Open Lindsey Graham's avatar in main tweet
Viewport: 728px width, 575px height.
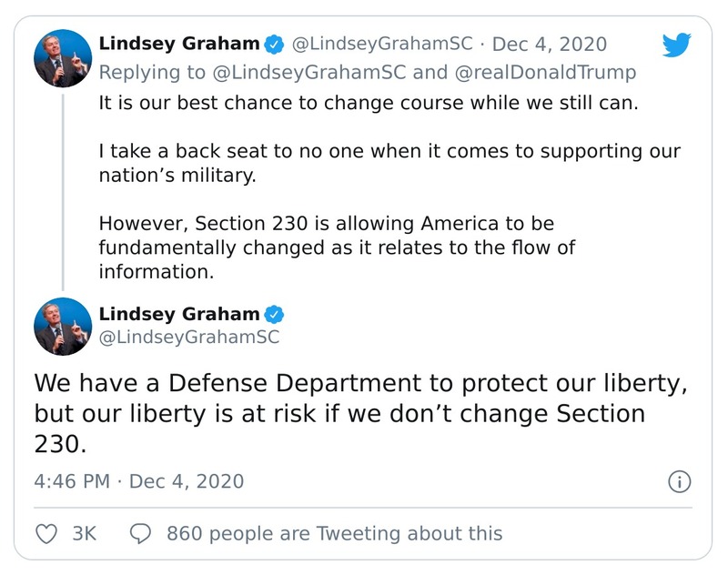(61, 327)
